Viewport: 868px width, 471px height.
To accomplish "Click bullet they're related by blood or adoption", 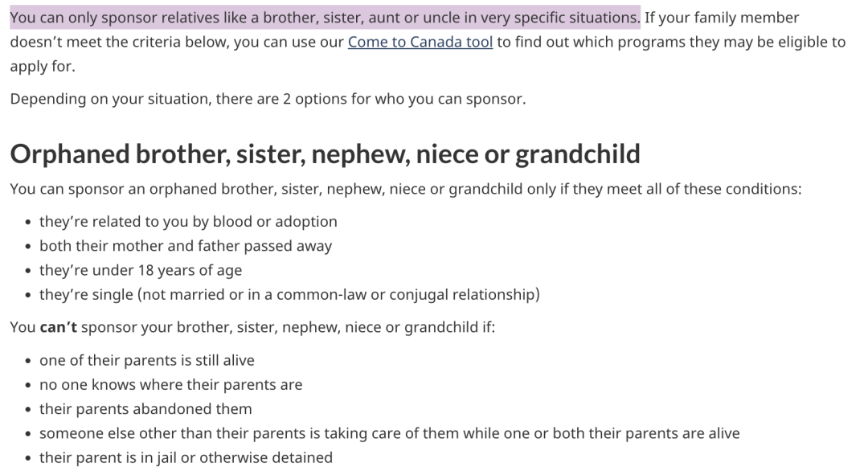I will (x=188, y=221).
